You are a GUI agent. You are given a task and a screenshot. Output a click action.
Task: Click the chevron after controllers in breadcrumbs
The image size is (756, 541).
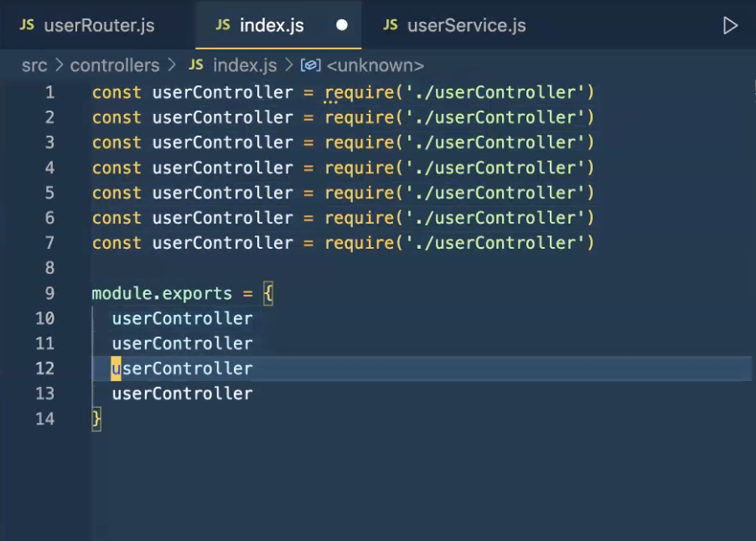[172, 65]
